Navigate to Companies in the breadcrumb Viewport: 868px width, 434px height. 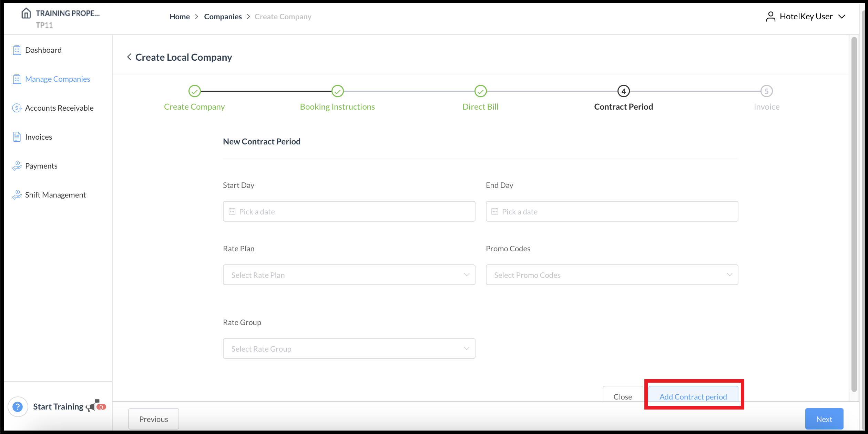click(x=223, y=16)
